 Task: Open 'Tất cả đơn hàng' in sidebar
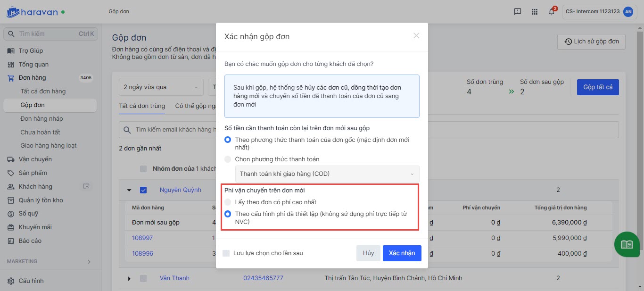point(43,91)
